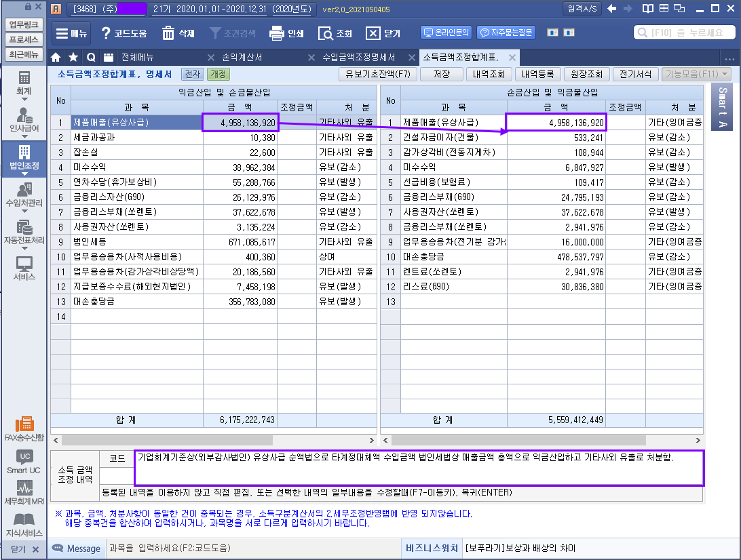Click the adjustment description text field
Image resolution: width=741 pixels, height=560 pixels.
tap(419, 468)
